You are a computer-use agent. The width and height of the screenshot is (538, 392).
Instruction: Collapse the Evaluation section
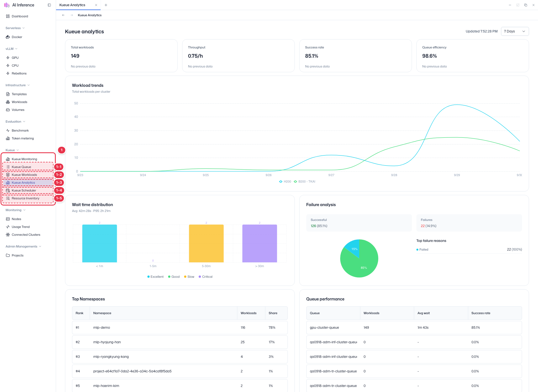click(15, 122)
